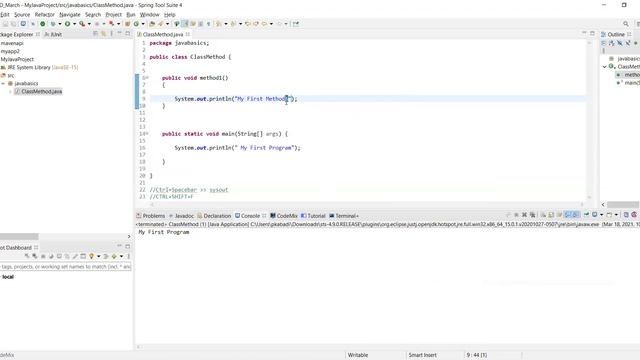Toggle Link with Editor in Package Explorer

(103, 34)
